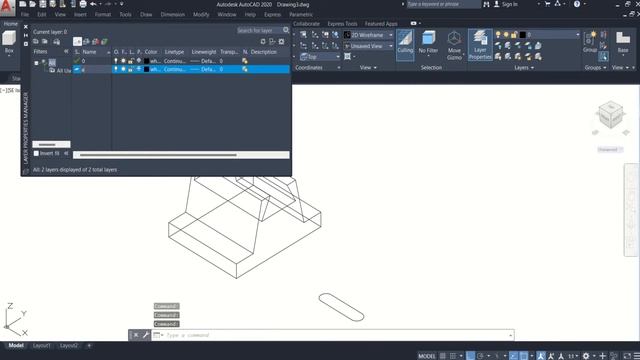Click Delete Layer icon in layer manager
Viewport: 640px width, 360px height.
coord(96,41)
